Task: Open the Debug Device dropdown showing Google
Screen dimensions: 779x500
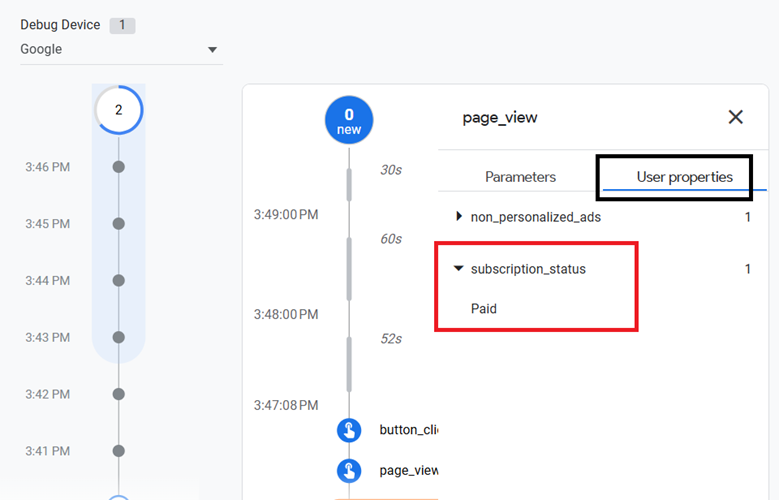Action: (121, 50)
